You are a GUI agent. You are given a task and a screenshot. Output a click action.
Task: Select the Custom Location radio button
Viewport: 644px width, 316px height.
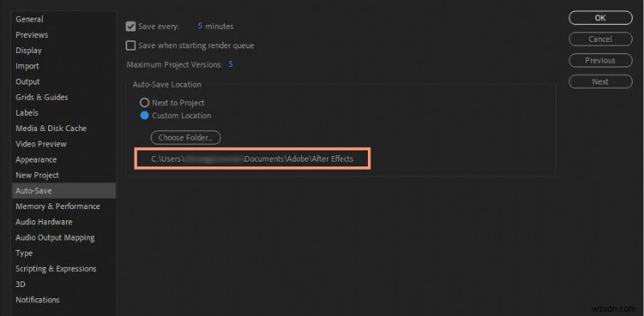[144, 116]
